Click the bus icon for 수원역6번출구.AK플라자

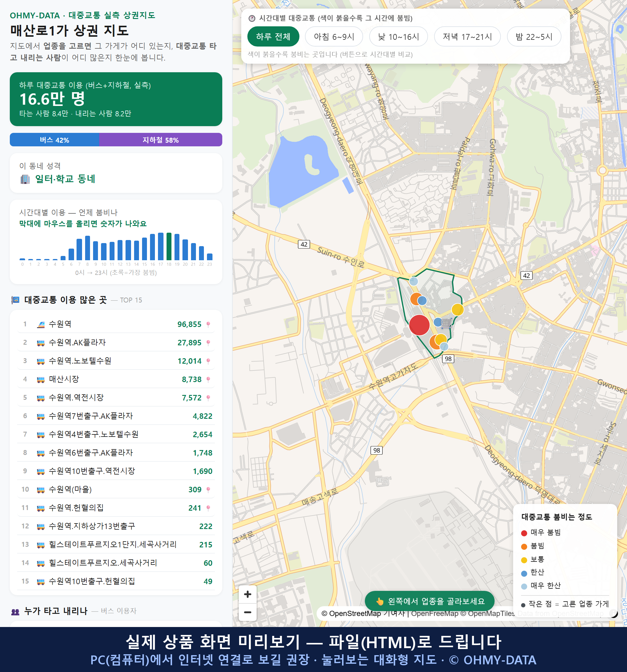point(41,453)
